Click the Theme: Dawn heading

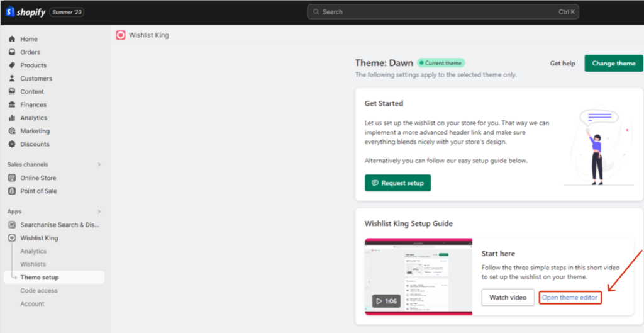click(x=384, y=63)
